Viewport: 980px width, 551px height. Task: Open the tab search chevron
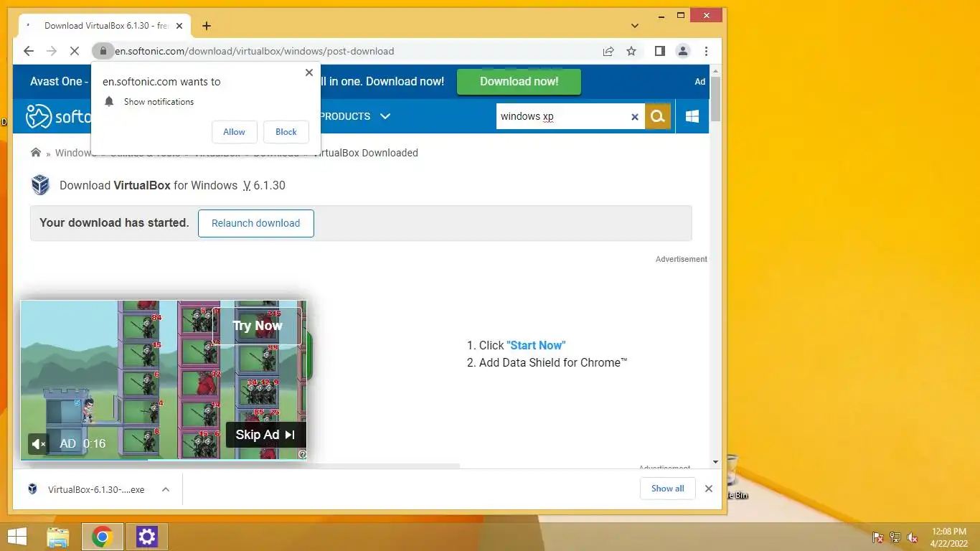[635, 26]
